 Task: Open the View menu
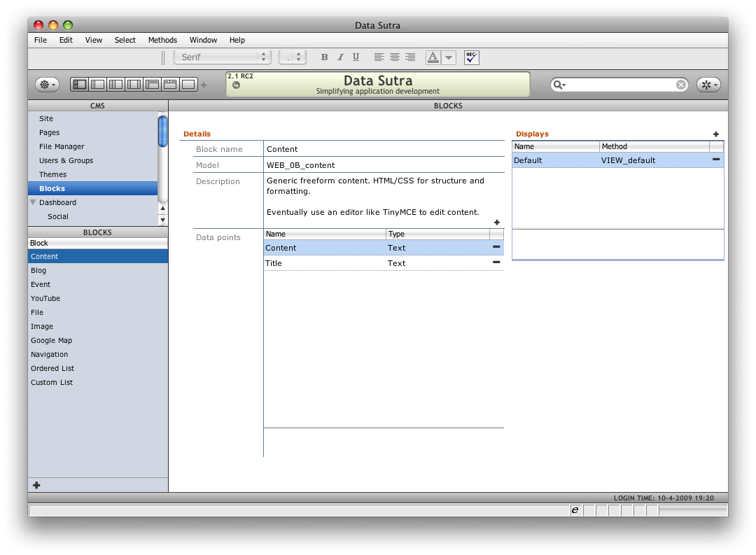94,40
